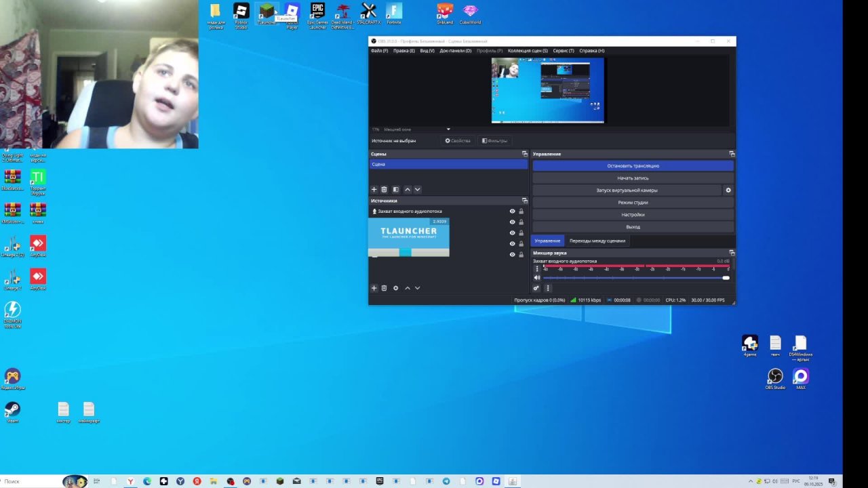Open the Сервис menu in OBS
The image size is (868, 488).
tap(564, 51)
